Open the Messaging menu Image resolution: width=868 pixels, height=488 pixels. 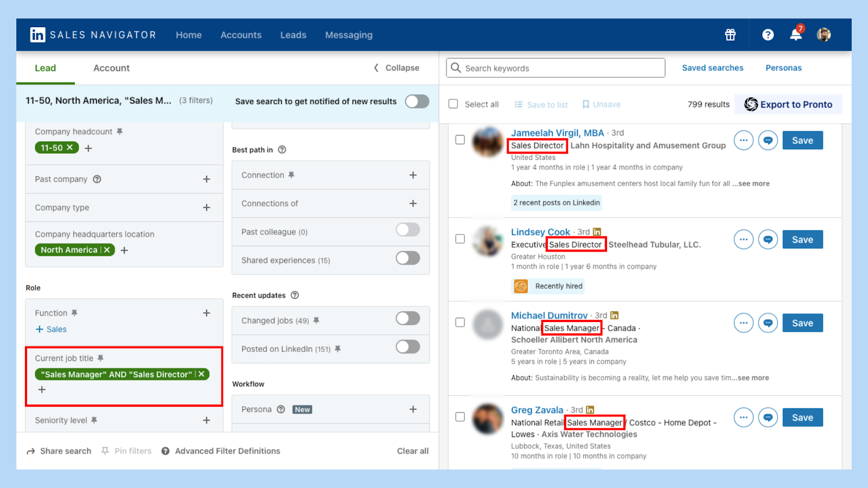point(349,35)
